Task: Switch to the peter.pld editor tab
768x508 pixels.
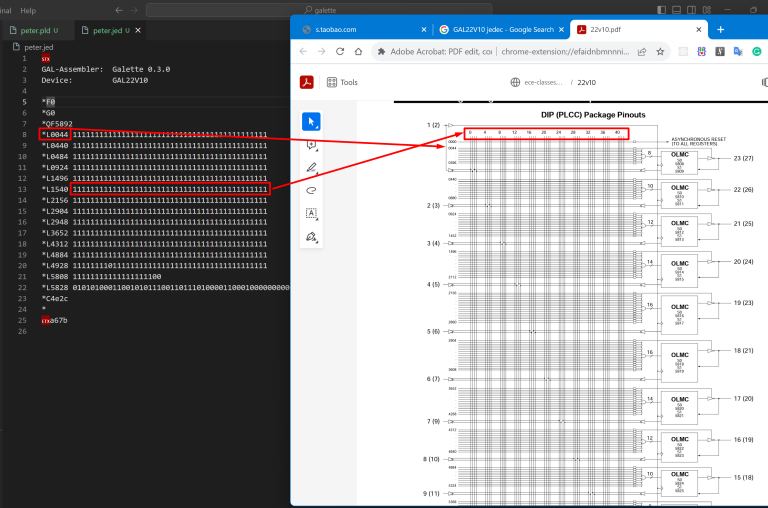Action: coord(34,30)
